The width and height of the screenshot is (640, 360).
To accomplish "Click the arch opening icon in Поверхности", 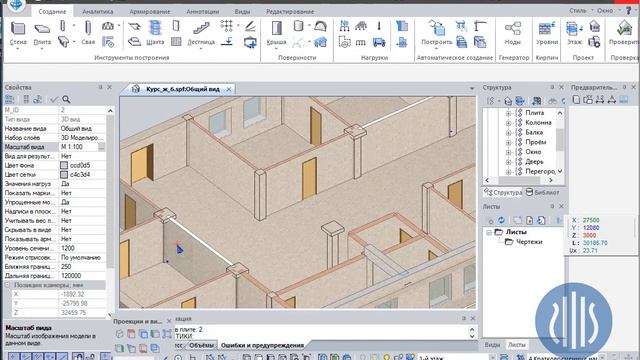I will (x=320, y=26).
